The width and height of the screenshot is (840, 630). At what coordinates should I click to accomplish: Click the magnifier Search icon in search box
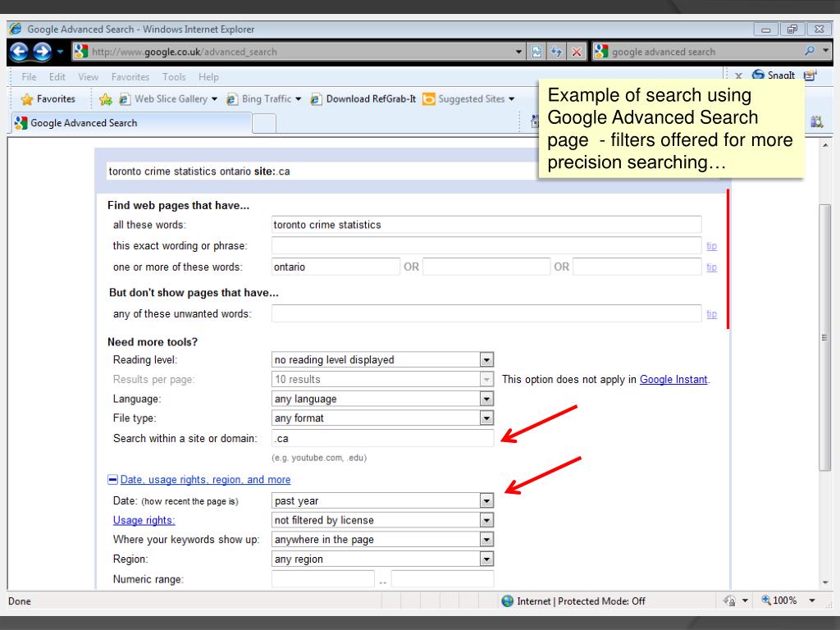(x=810, y=51)
